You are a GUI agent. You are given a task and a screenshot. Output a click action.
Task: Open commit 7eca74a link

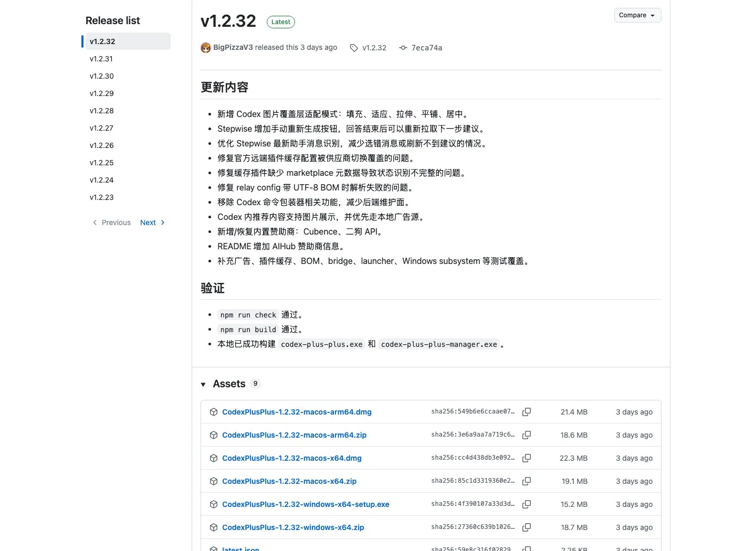click(x=427, y=48)
